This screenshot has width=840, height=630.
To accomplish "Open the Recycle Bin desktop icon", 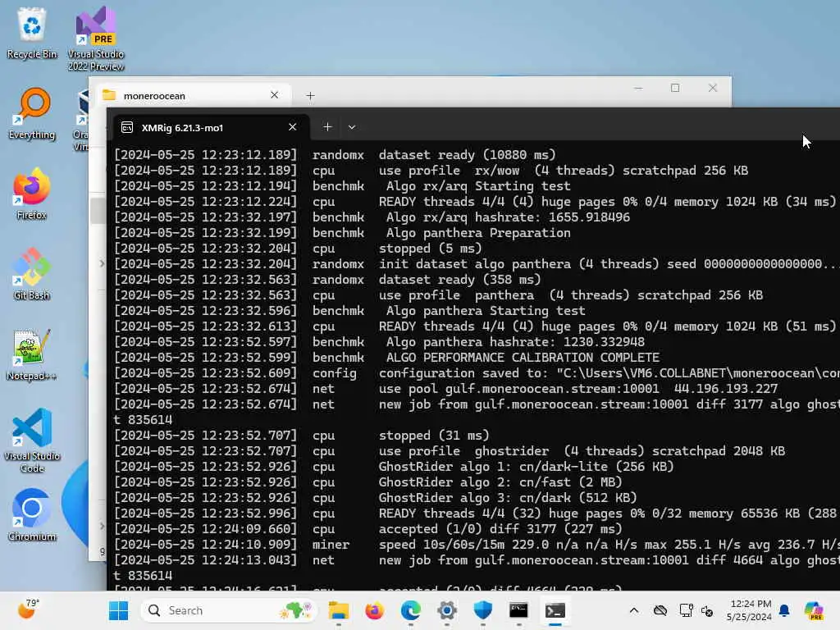I will (32, 33).
